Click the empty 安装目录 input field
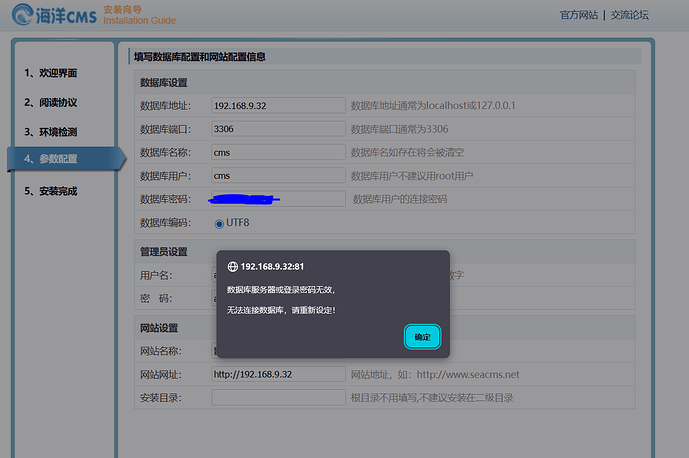 pyautogui.click(x=278, y=397)
